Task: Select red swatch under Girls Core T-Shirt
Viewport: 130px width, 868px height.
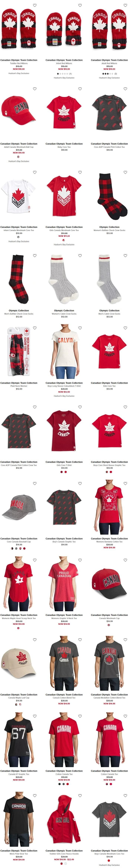Action: click(x=66, y=472)
